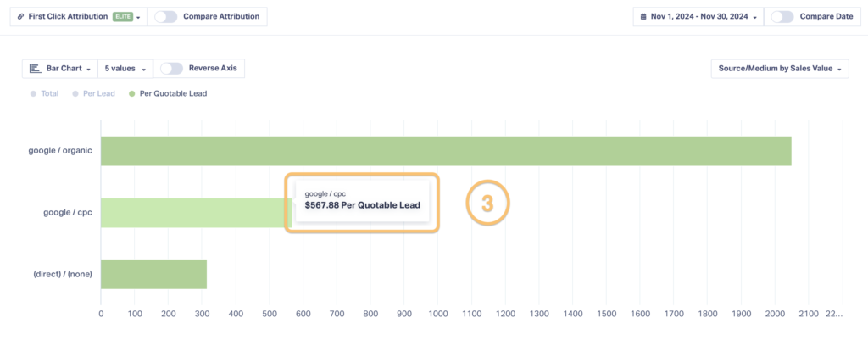Image resolution: width=868 pixels, height=346 pixels.
Task: Toggle the Compare Attribution switch
Action: pyautogui.click(x=166, y=16)
